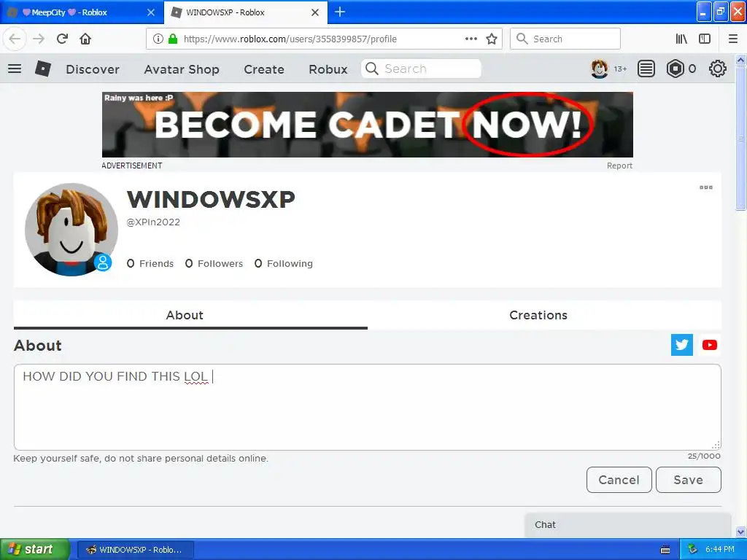Open the Robux page link

pos(328,69)
